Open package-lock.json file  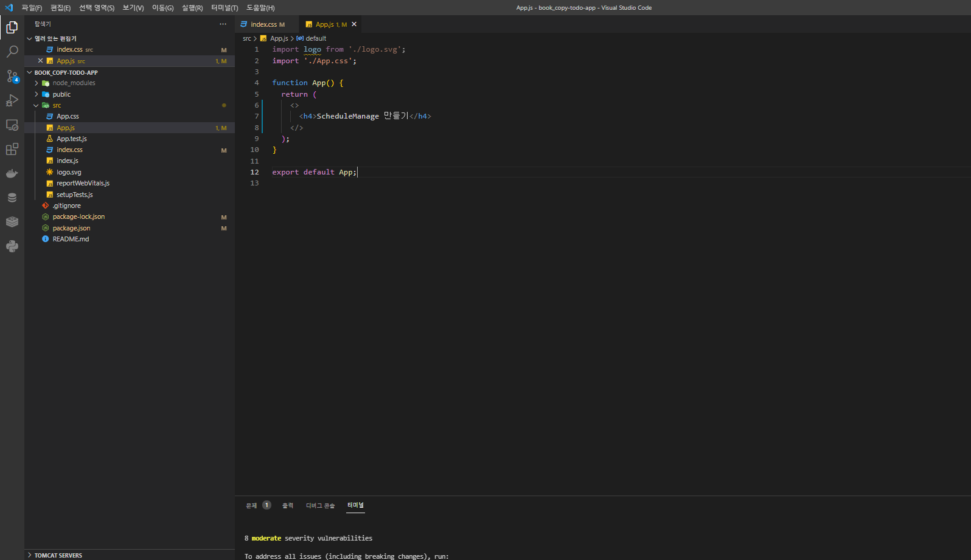(130, 216)
